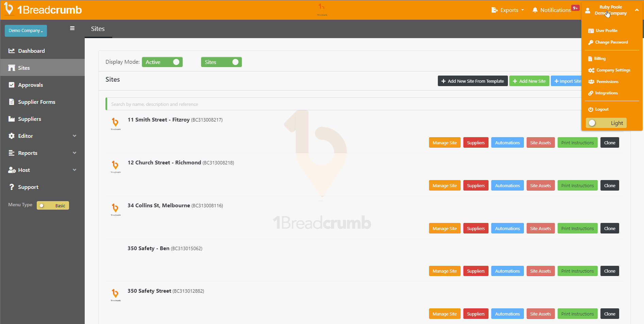Open the Dashboard from the sidebar

31,51
